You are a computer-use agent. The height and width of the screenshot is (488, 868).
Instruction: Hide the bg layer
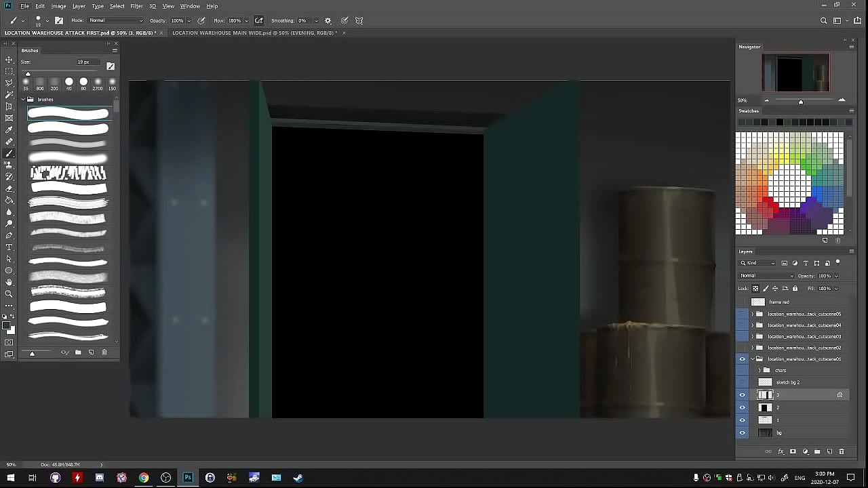[742, 433]
